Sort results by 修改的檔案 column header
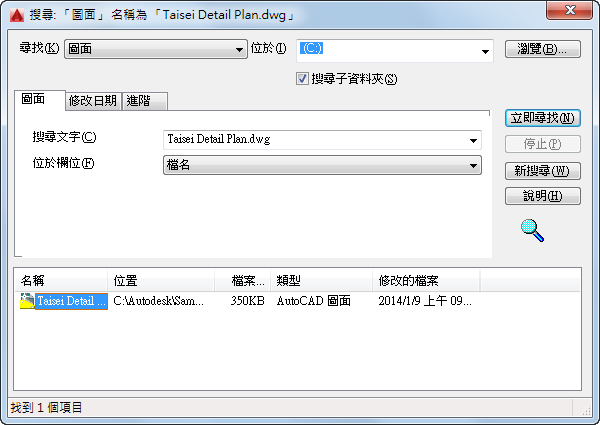The image size is (600, 425). point(426,280)
